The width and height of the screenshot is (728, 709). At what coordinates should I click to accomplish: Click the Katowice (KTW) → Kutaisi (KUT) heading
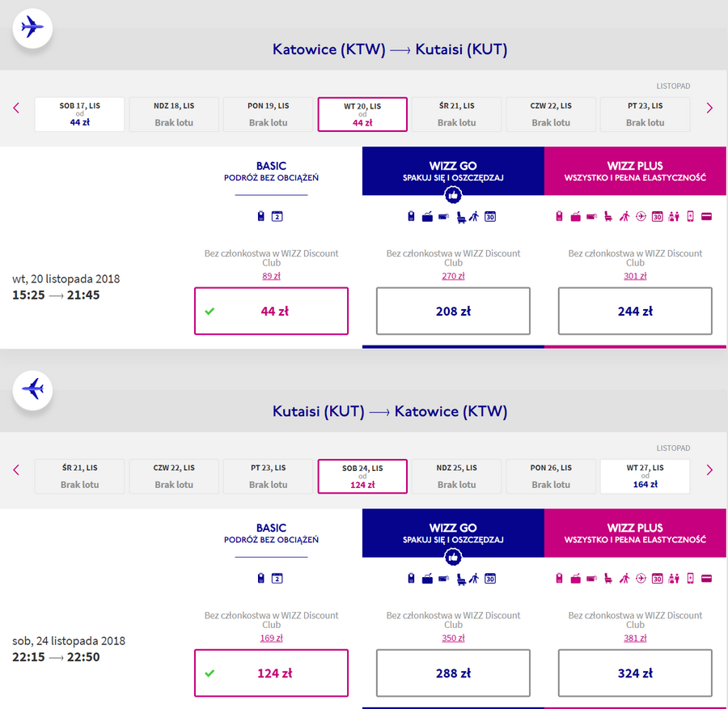pos(390,49)
